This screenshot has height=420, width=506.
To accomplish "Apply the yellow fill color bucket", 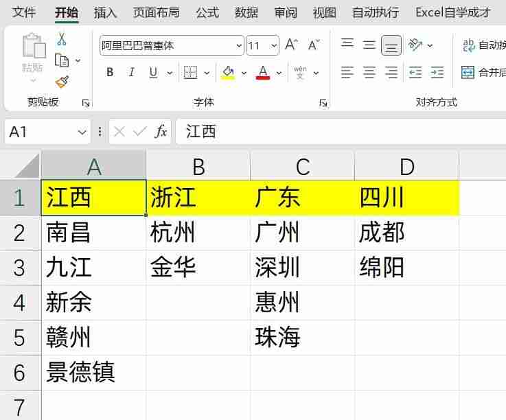I will tap(229, 73).
